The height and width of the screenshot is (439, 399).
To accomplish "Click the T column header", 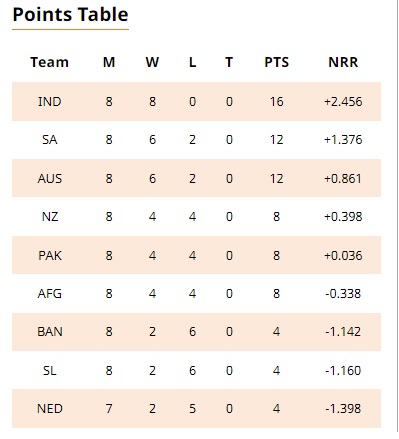I will pyautogui.click(x=229, y=62).
